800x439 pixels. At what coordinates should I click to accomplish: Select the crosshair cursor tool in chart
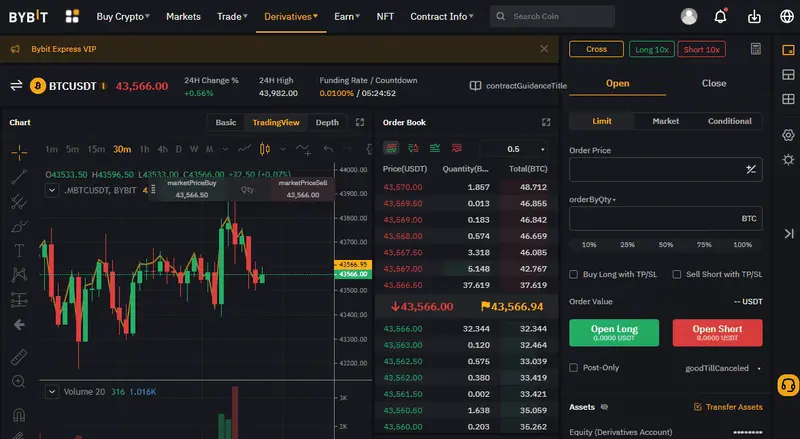click(x=19, y=153)
